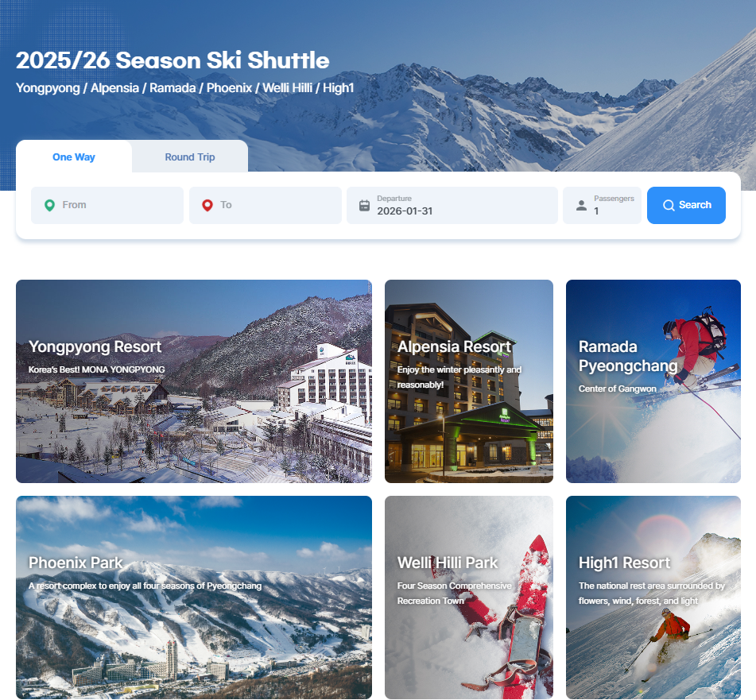Screen dimensions: 756x700
Task: Click the blue Search button
Action: point(686,205)
